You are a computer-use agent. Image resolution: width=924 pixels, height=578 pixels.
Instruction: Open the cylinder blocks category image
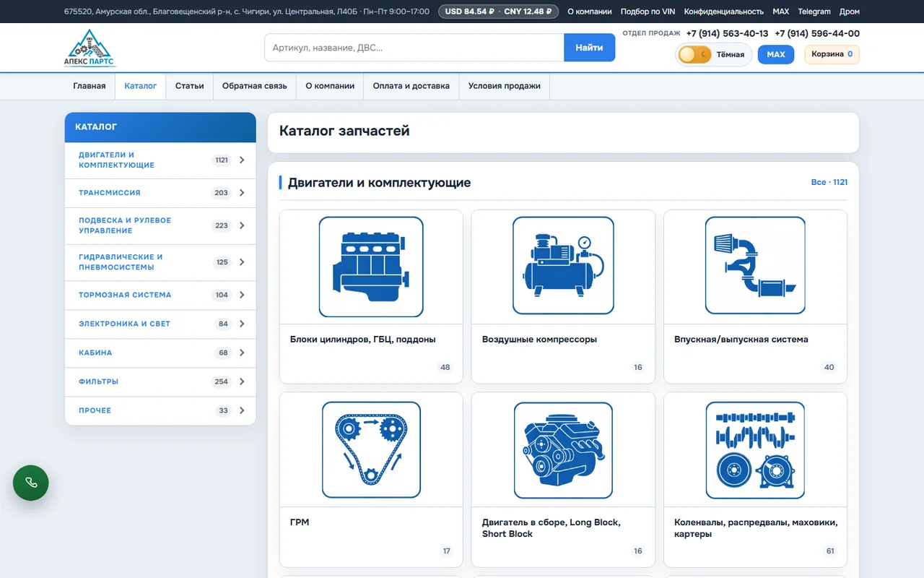tap(371, 267)
